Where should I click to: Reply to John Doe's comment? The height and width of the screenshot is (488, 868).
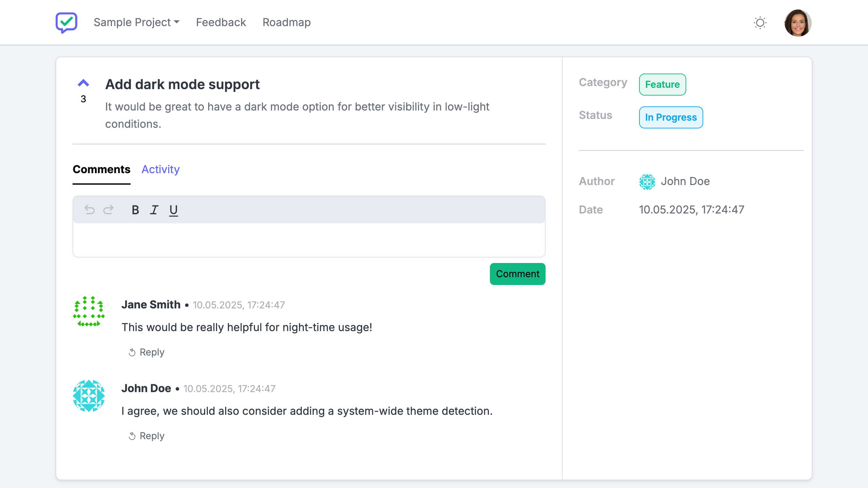[146, 436]
